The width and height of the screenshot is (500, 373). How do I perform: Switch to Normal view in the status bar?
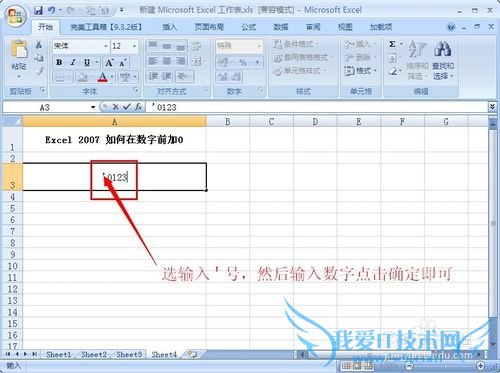tap(346, 366)
